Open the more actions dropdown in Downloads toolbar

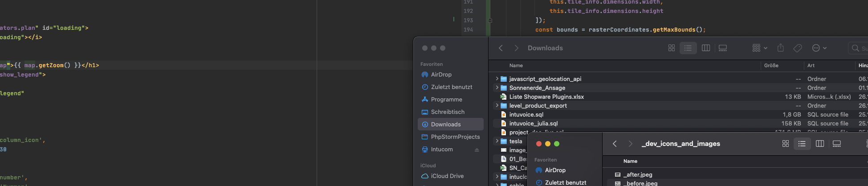click(819, 48)
